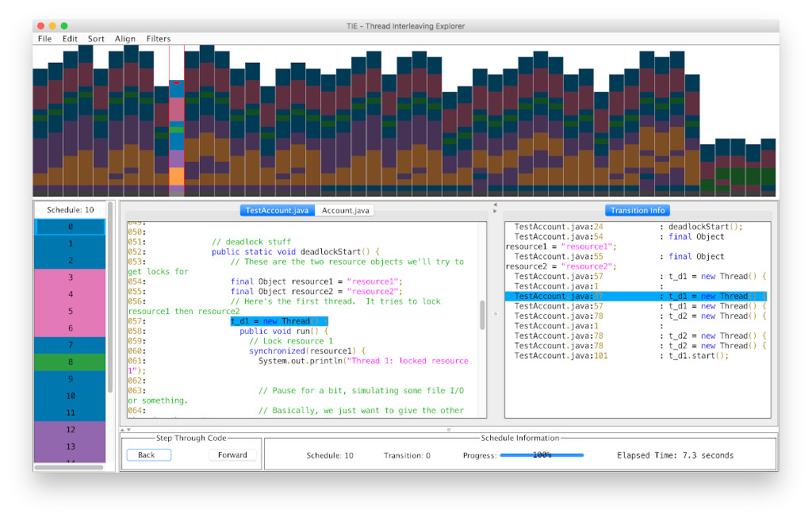Click the red schedule marker in the histogram
Image resolution: width=812 pixels, height=521 pixels.
tap(177, 83)
